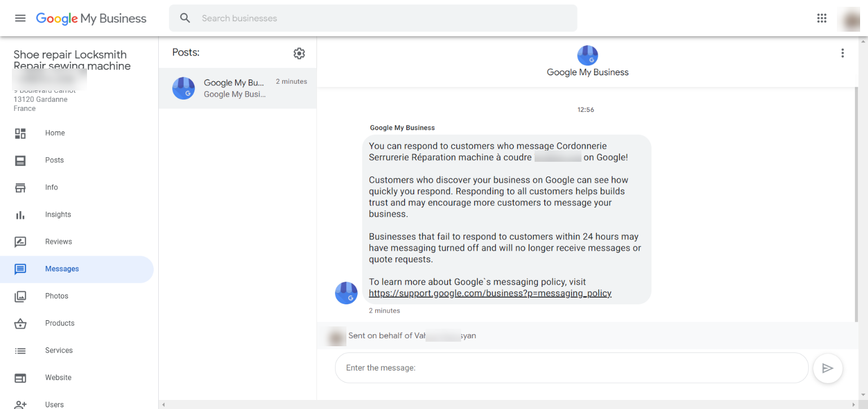Screen dimensions: 868x409
Task: Select the Posts sidebar icon
Action: (x=20, y=160)
